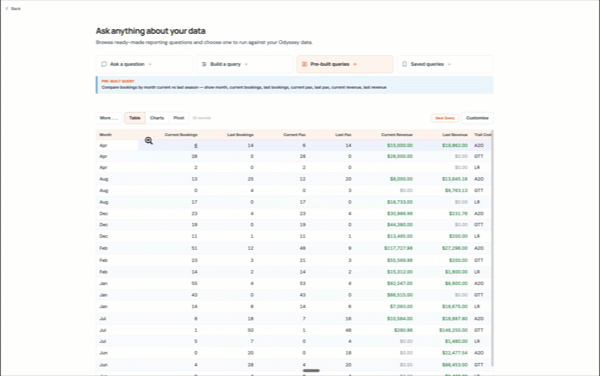Select the $231.76 last revenue cell
Image resolution: width=600 pixels, height=376 pixels.
pyautogui.click(x=458, y=213)
